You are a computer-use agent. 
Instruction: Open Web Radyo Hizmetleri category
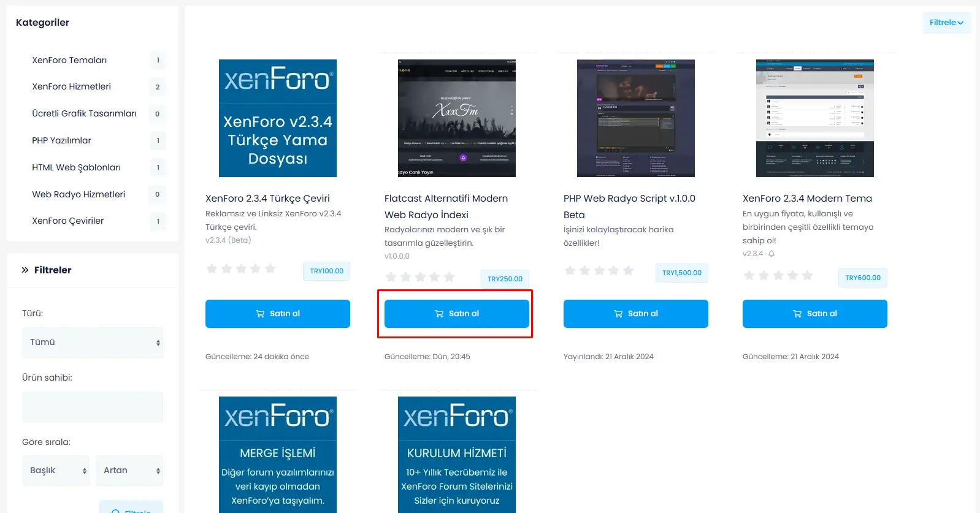click(78, 194)
